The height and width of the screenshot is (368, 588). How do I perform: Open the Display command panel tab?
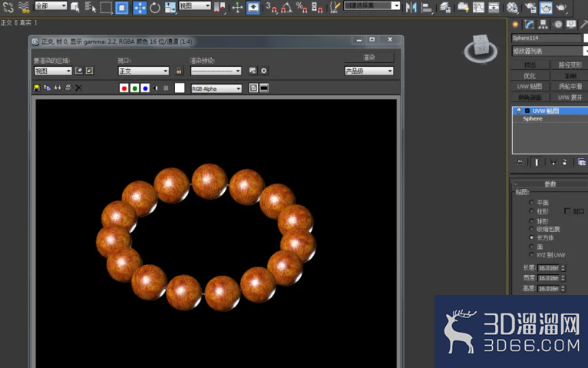coord(571,25)
